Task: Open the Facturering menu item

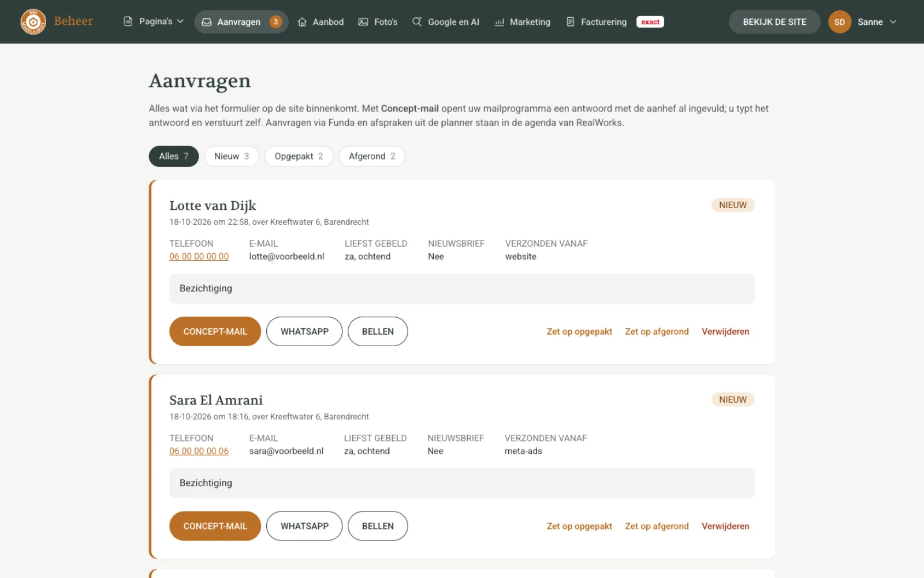Action: pyautogui.click(x=597, y=22)
